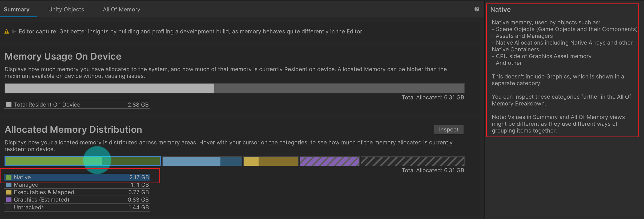The height and width of the screenshot is (219, 644).
Task: Click the purple Graphics color swatch
Action: tap(9, 200)
